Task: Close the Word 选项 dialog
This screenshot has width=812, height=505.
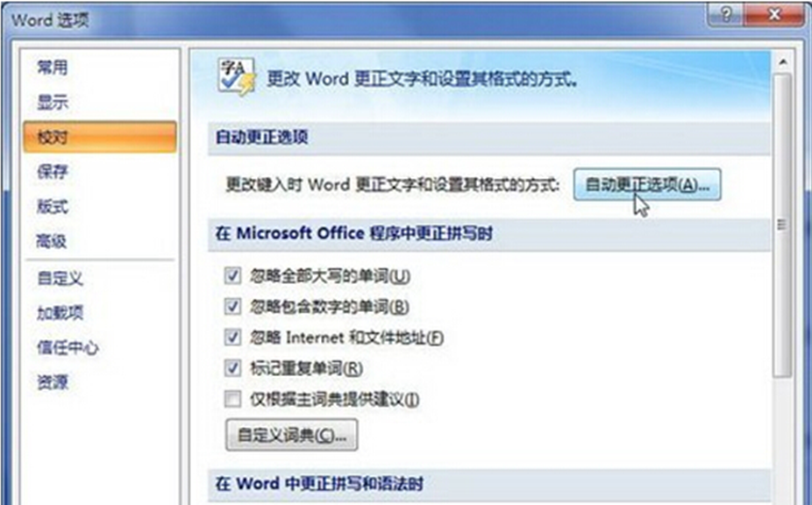Action: pyautogui.click(x=774, y=15)
